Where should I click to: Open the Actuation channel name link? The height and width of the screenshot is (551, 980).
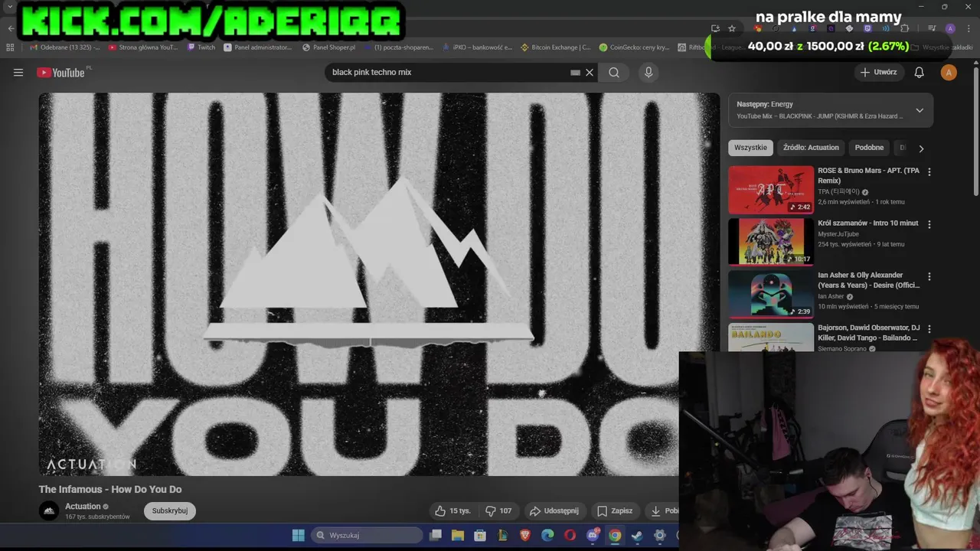[83, 506]
